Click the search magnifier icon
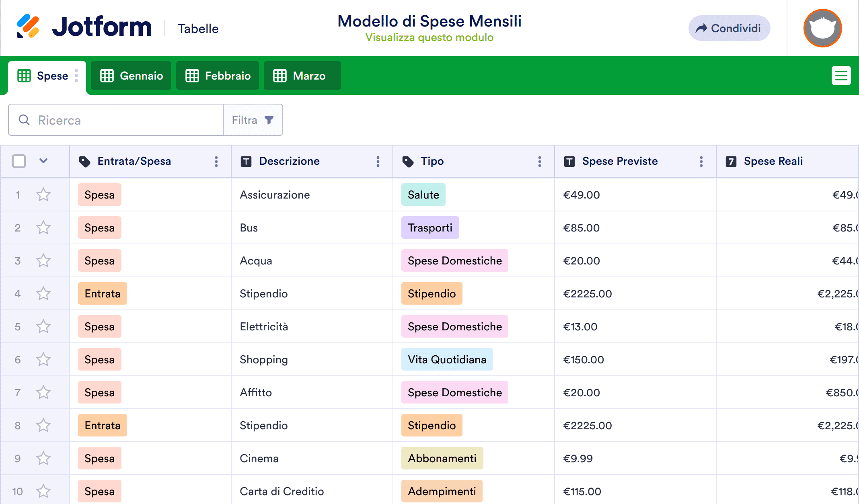 tap(24, 120)
